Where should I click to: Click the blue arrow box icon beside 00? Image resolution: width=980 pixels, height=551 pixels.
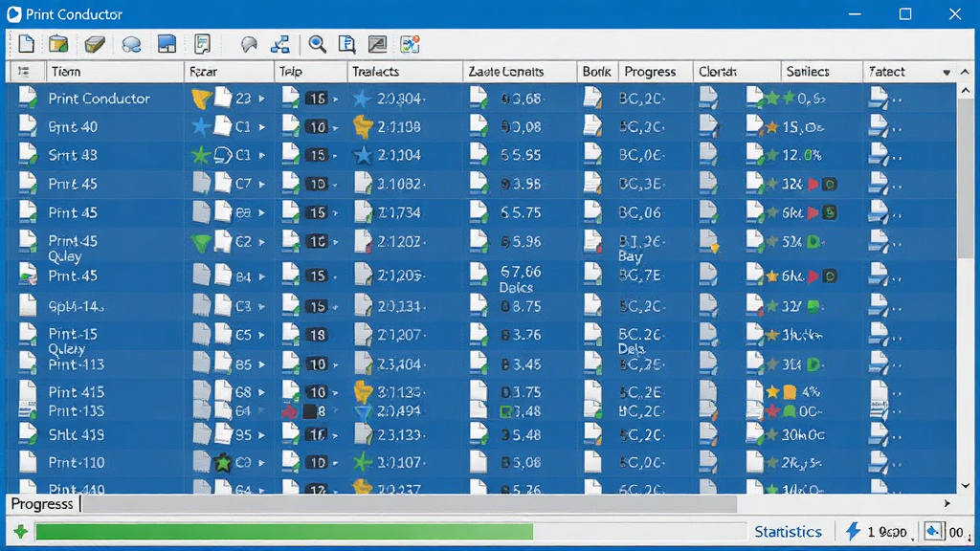point(933,531)
